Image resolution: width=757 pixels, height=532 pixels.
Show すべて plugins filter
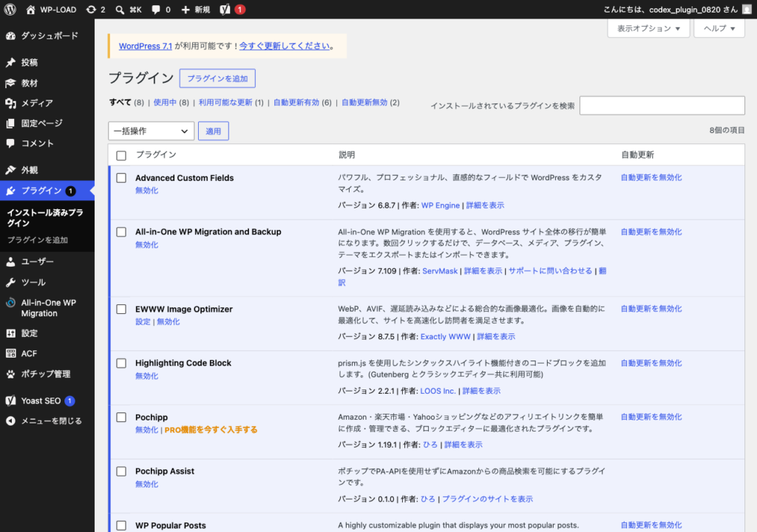(120, 103)
